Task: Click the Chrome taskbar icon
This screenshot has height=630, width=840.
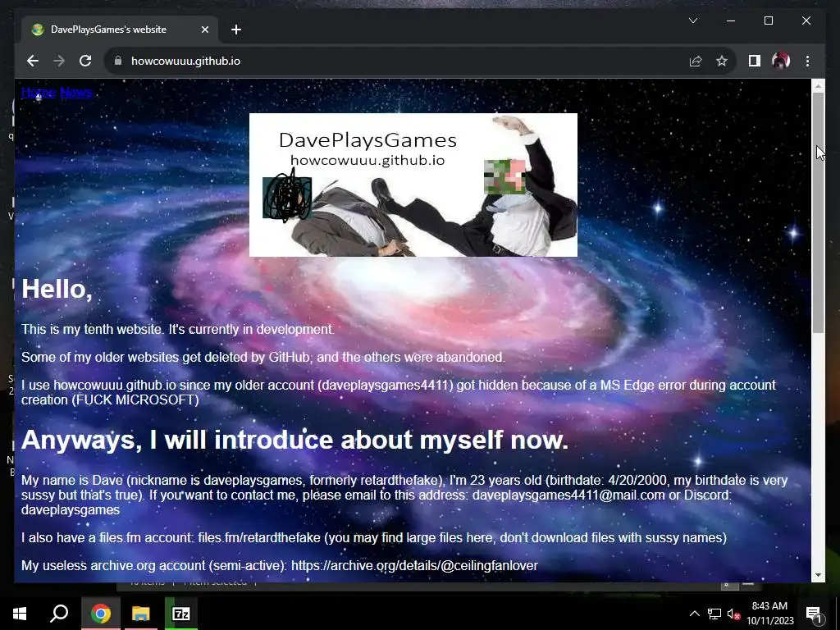Action: (100, 614)
